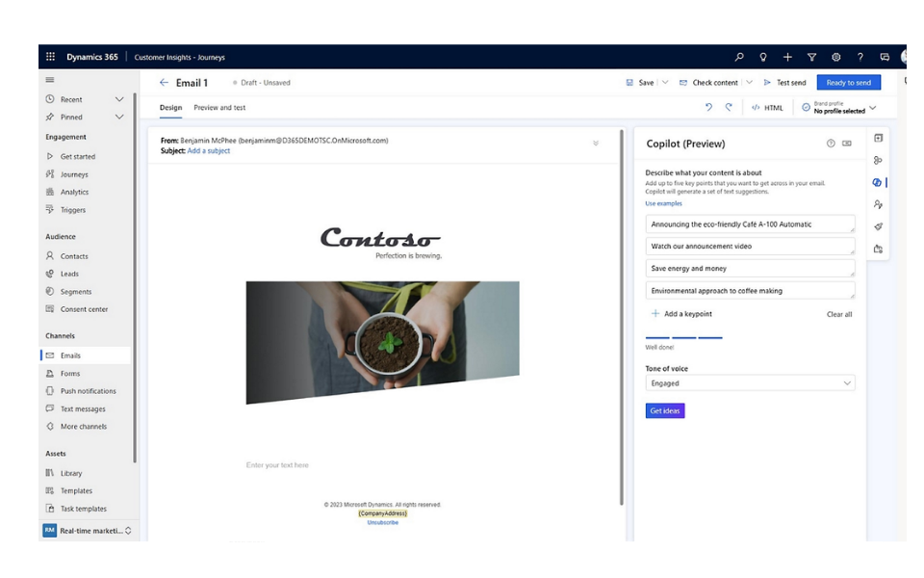Viewport: 924px width, 578px height.
Task: Click Test send button
Action: click(784, 83)
